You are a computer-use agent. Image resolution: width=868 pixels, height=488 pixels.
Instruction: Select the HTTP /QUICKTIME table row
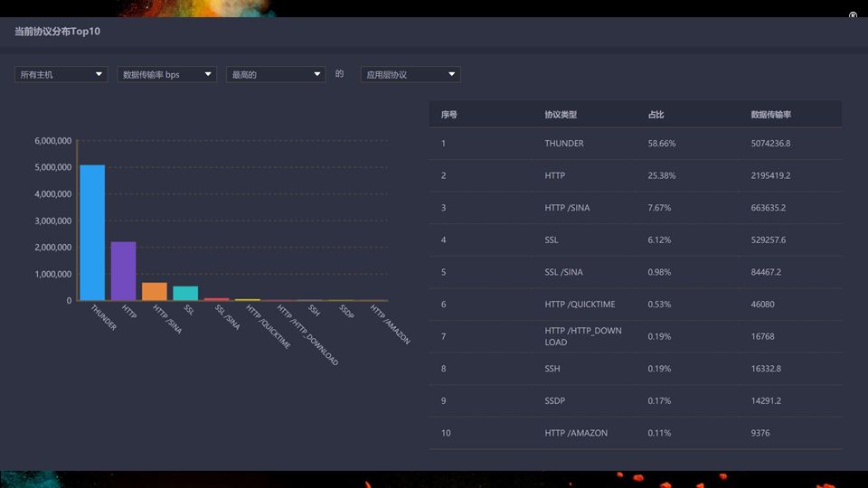pos(636,305)
